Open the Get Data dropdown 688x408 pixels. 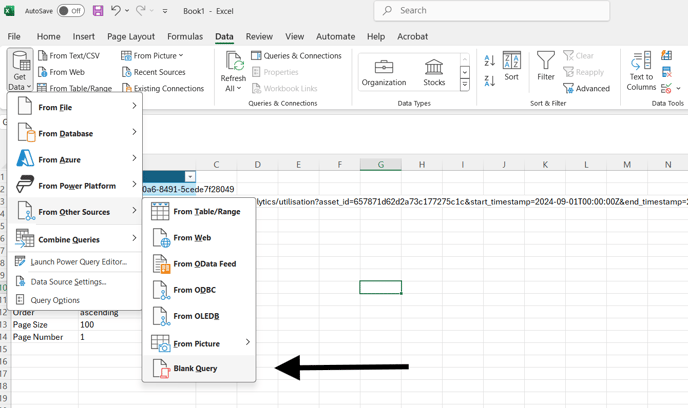click(x=20, y=72)
